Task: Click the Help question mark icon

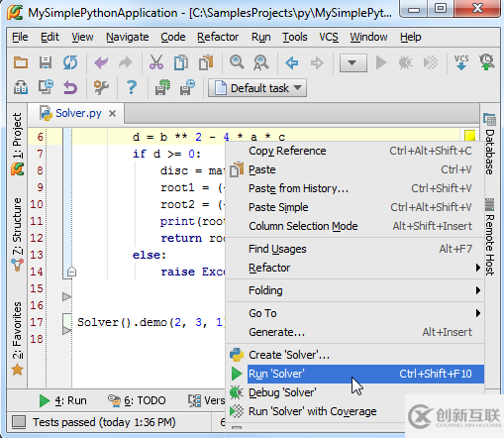Action: [x=132, y=87]
